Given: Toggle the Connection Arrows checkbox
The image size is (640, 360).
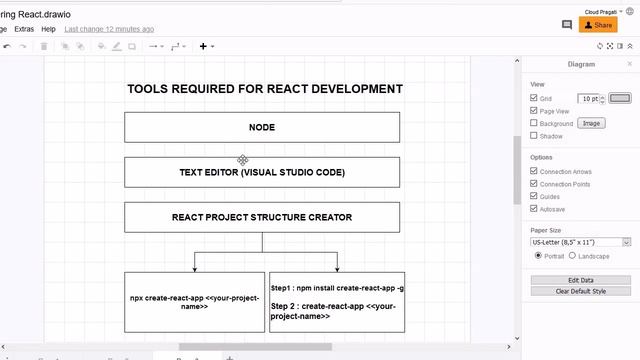Looking at the screenshot, I should pos(533,171).
